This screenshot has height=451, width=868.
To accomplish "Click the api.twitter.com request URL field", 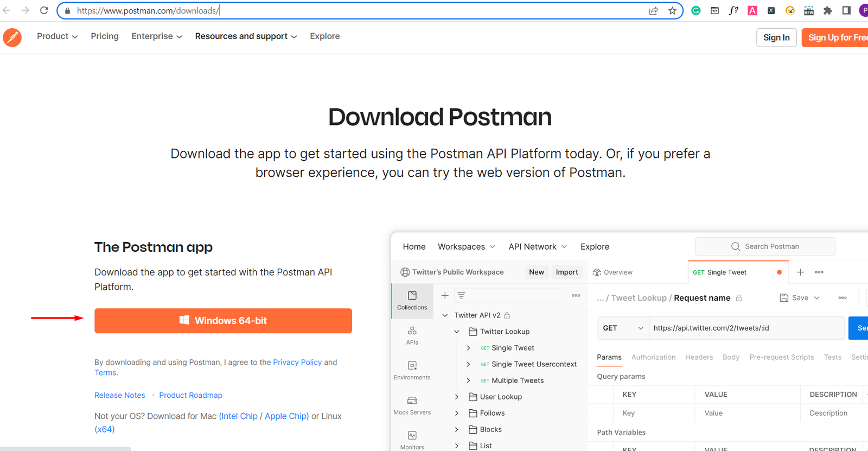I will pos(746,328).
